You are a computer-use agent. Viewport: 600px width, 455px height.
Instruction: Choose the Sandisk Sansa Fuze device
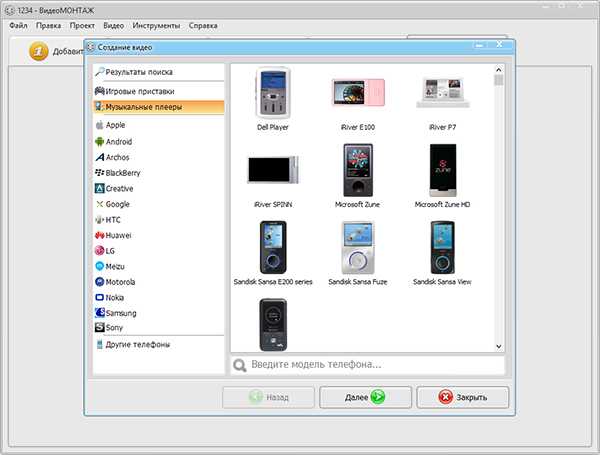[x=358, y=253]
